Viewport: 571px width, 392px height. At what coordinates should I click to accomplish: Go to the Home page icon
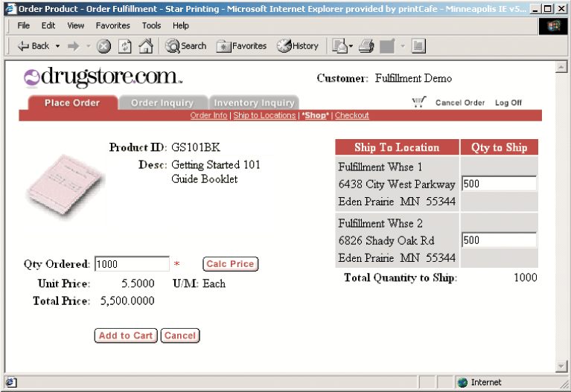tap(146, 46)
